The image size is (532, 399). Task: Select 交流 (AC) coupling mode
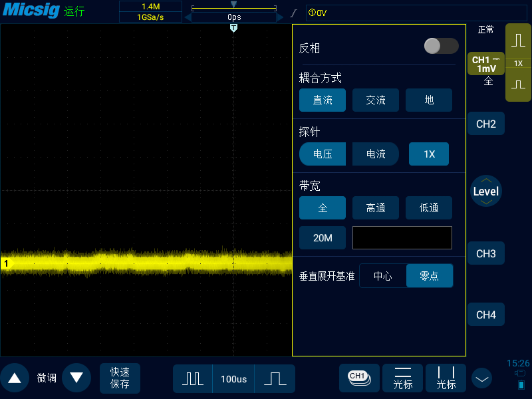coord(376,100)
